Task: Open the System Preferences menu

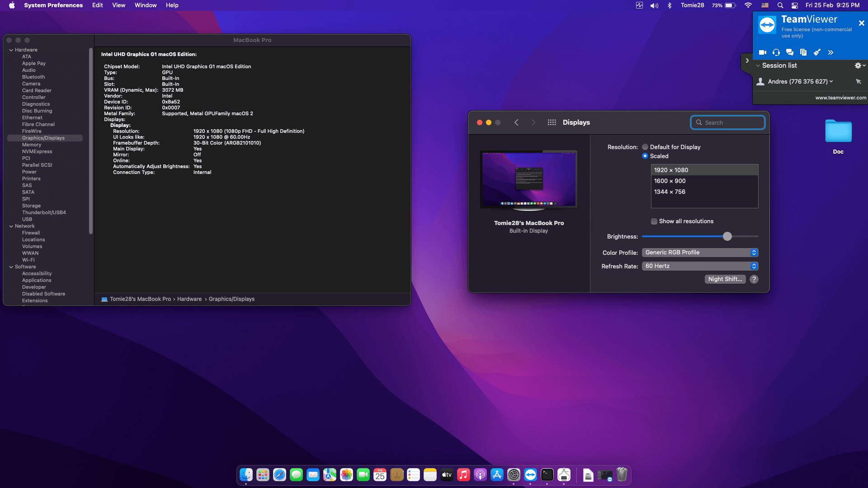Action: click(x=53, y=5)
